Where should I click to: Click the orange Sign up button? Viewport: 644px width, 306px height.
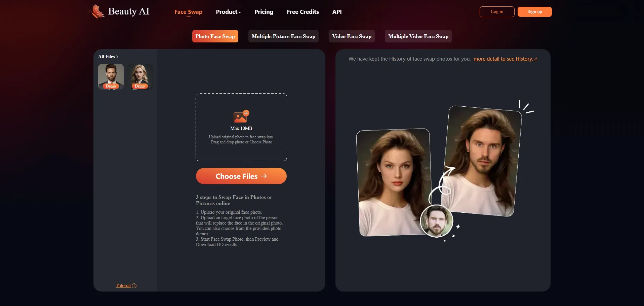pyautogui.click(x=534, y=12)
